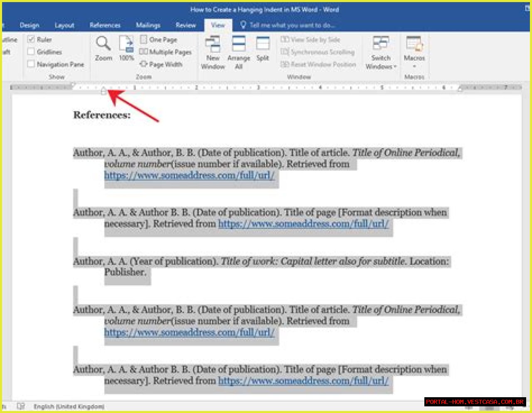The width and height of the screenshot is (532, 413).
Task: Enable the Gridlines checkbox
Action: pyautogui.click(x=31, y=52)
